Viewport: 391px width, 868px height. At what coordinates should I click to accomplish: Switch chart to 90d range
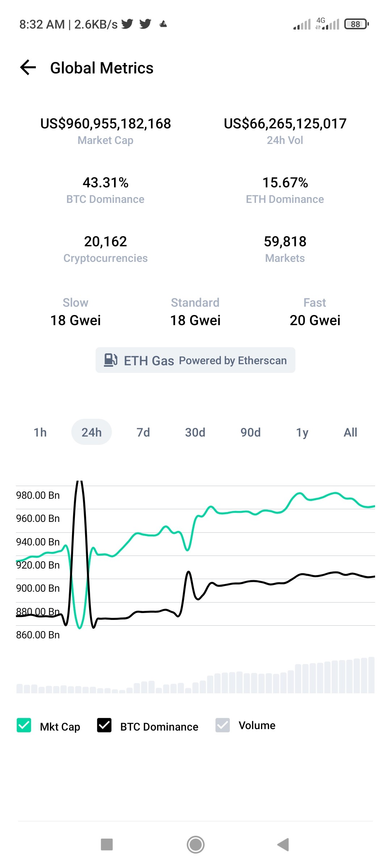coord(251,432)
